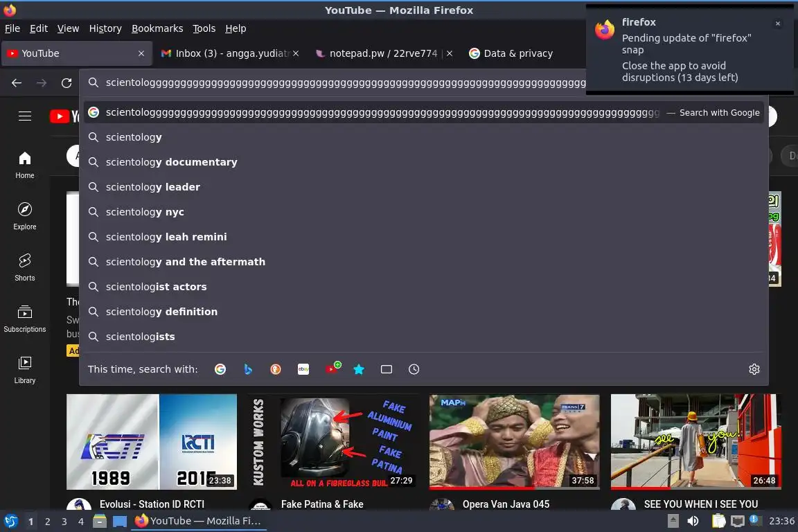Click the YouTube logo
Screen dimensions: 798x532
coord(64,116)
